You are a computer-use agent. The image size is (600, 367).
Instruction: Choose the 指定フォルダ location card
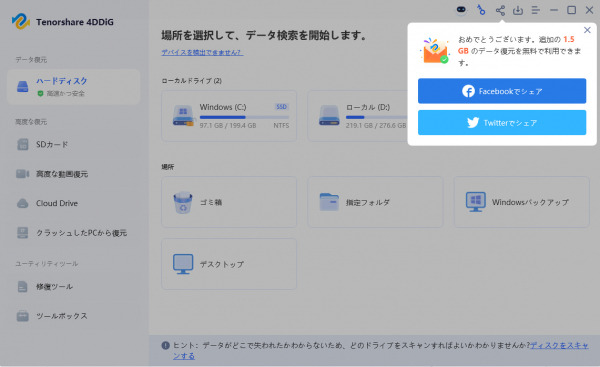click(x=375, y=202)
